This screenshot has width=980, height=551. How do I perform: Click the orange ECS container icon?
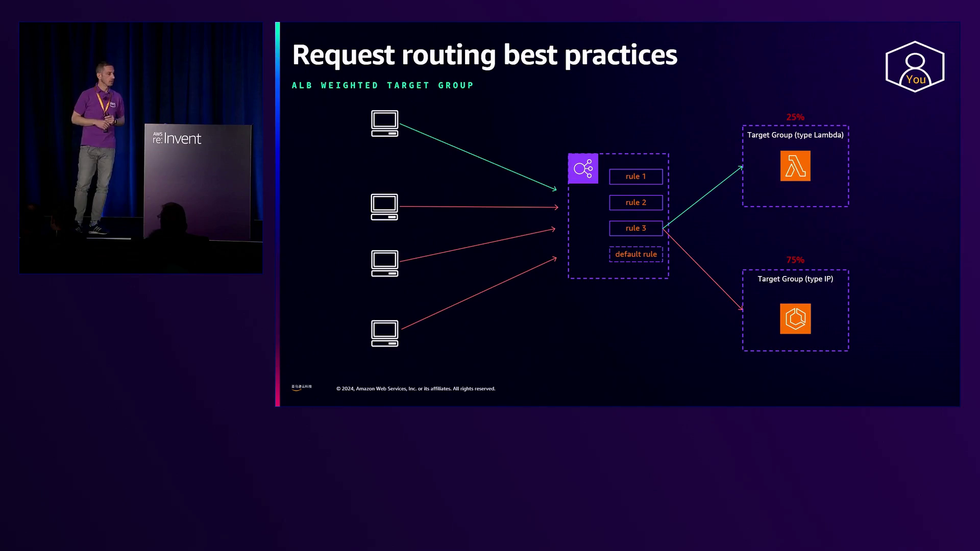coord(795,319)
